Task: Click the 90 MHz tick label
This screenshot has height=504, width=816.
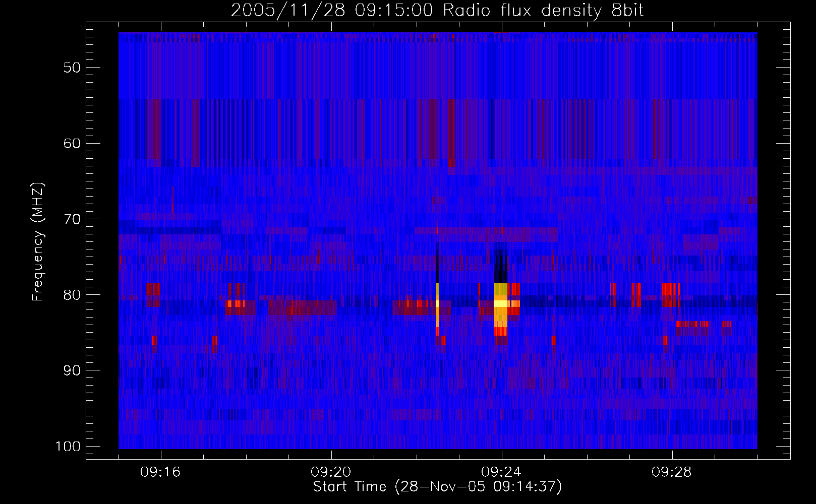Action: (x=72, y=370)
